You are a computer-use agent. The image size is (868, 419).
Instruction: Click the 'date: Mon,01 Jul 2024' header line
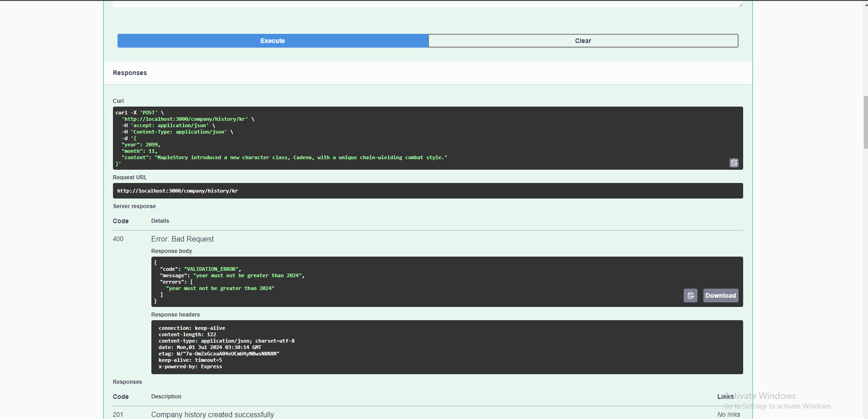[210, 347]
